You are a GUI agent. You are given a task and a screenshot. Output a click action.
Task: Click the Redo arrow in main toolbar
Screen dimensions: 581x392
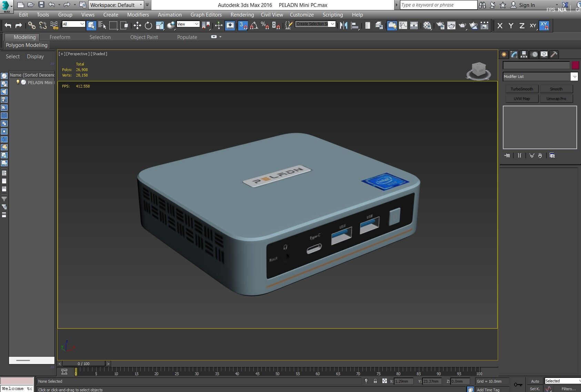point(19,26)
